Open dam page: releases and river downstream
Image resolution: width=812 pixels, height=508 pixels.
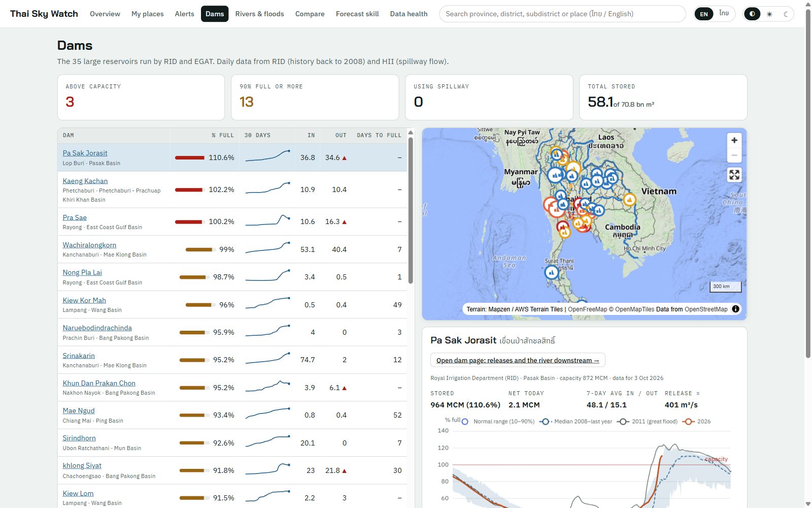pyautogui.click(x=518, y=360)
